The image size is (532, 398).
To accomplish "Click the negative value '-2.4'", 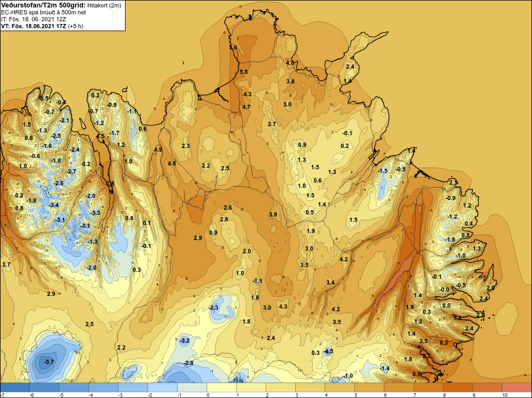I will 74,150.
